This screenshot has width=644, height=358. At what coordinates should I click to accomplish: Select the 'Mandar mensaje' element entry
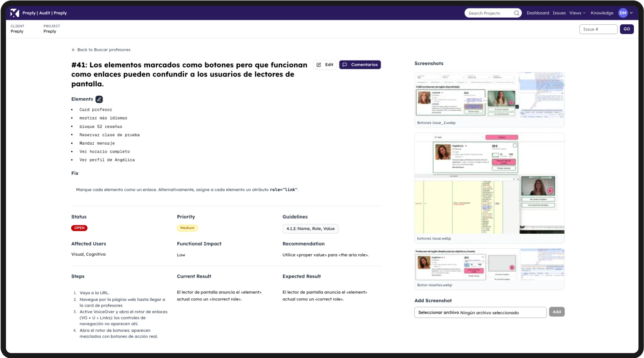(x=97, y=143)
